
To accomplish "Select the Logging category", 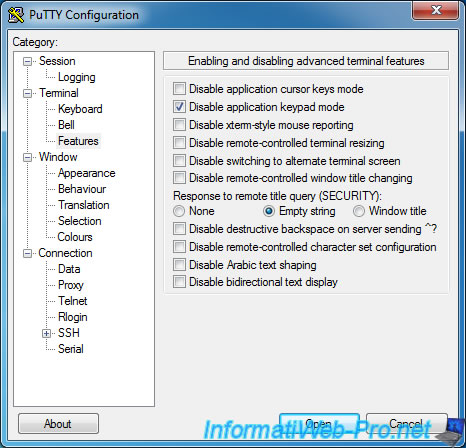I will 77,77.
